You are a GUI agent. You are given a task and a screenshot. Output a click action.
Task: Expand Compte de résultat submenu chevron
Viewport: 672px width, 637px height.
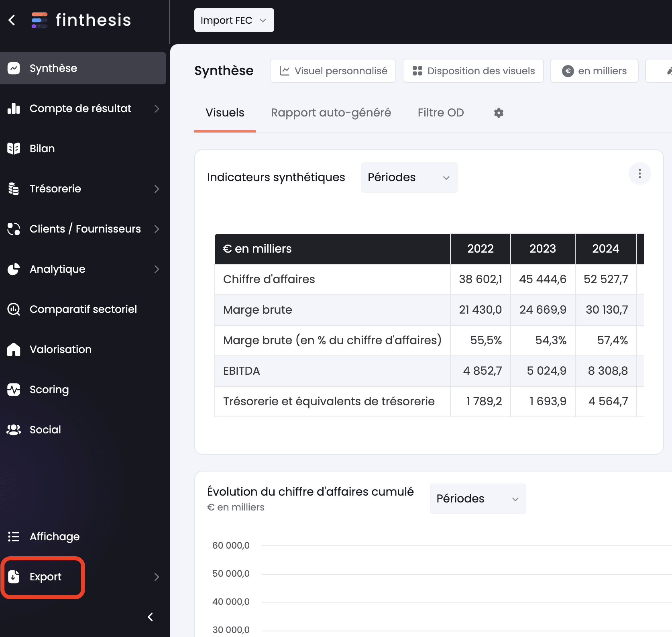click(x=157, y=108)
